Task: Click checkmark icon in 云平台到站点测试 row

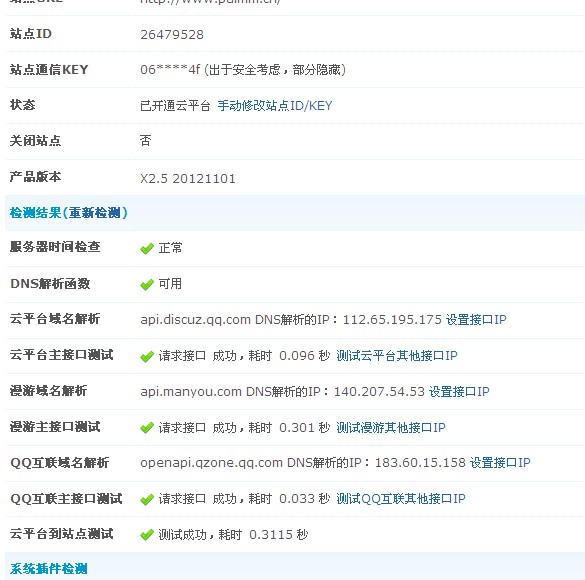Action: click(x=147, y=535)
